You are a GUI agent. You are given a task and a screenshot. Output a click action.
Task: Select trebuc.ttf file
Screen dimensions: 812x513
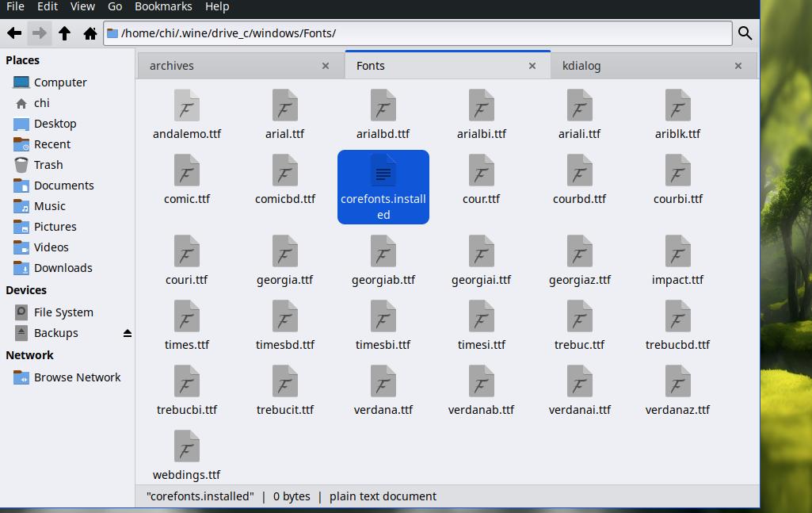tap(579, 326)
